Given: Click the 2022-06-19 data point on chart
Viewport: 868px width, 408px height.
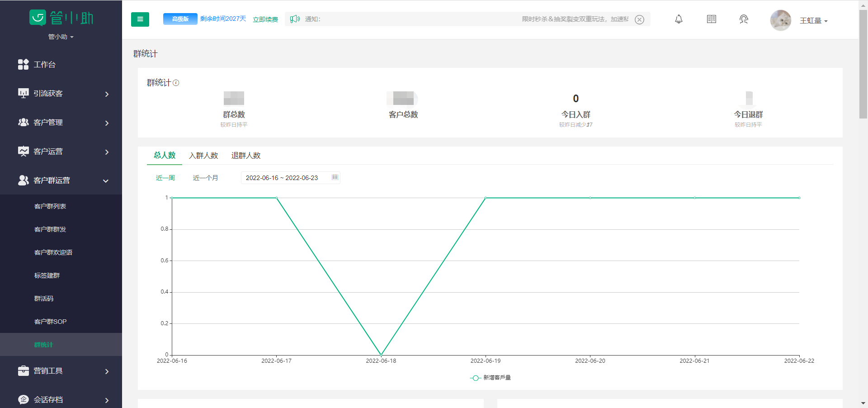Looking at the screenshot, I should 486,198.
